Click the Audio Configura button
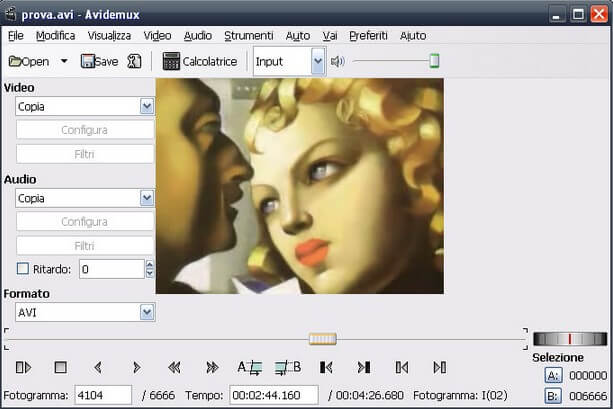Viewport: 613px width, 409px height. pos(85,222)
